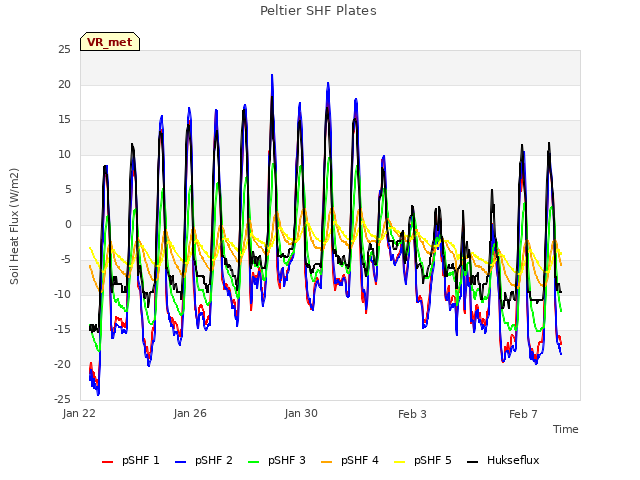Click the 20 y-axis tick label

pyautogui.click(x=64, y=84)
